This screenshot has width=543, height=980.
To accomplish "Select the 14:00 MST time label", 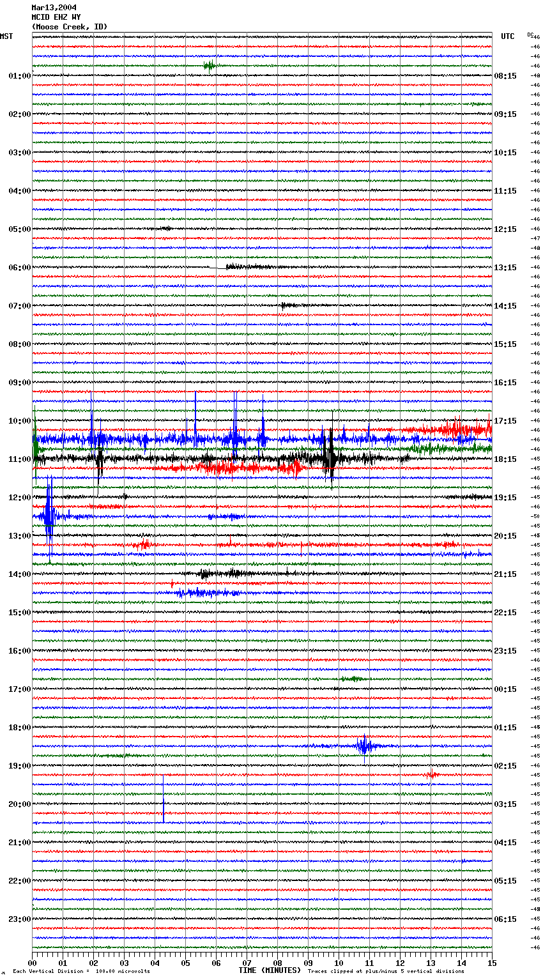I will pos(20,574).
